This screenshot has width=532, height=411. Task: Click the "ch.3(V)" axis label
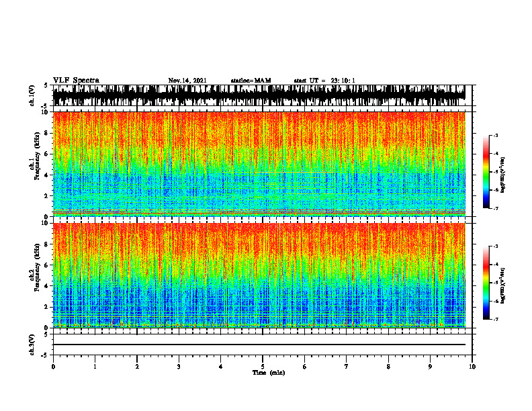point(32,345)
